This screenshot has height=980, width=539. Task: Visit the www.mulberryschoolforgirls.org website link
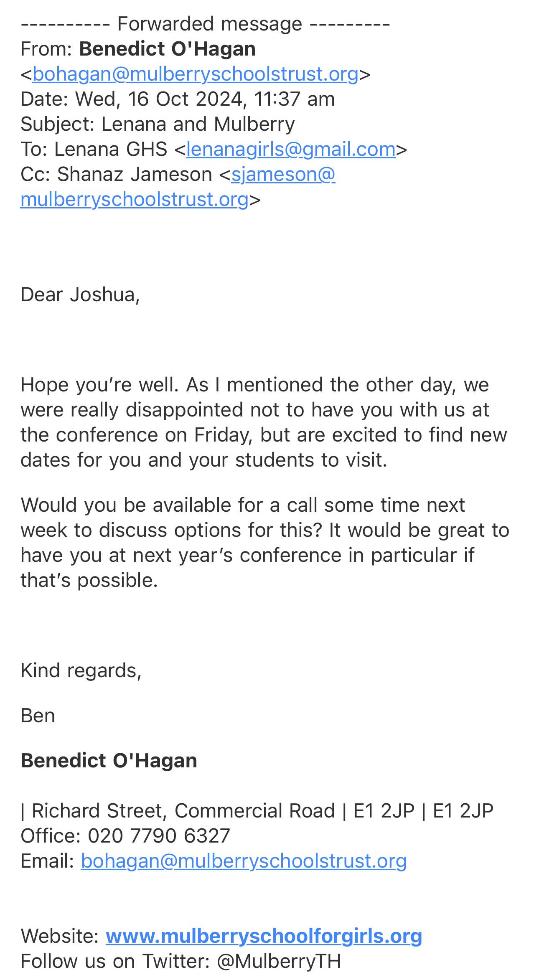[x=264, y=936]
